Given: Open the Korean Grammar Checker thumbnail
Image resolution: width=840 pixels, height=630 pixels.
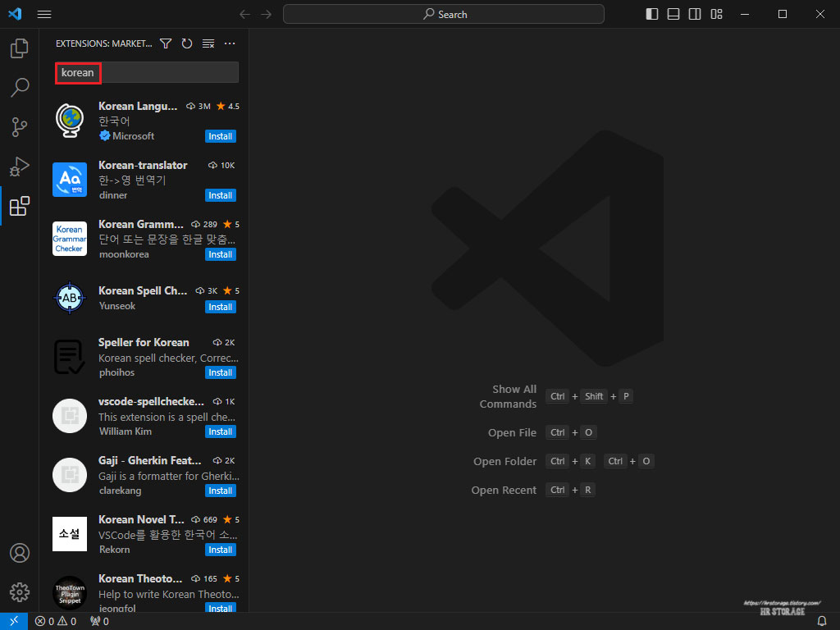Looking at the screenshot, I should (x=70, y=239).
